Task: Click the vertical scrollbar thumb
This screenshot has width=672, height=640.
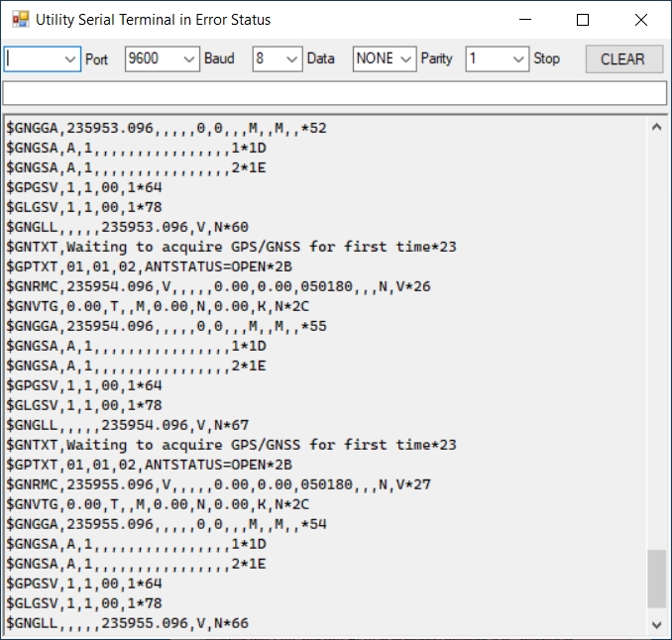Action: (656, 580)
